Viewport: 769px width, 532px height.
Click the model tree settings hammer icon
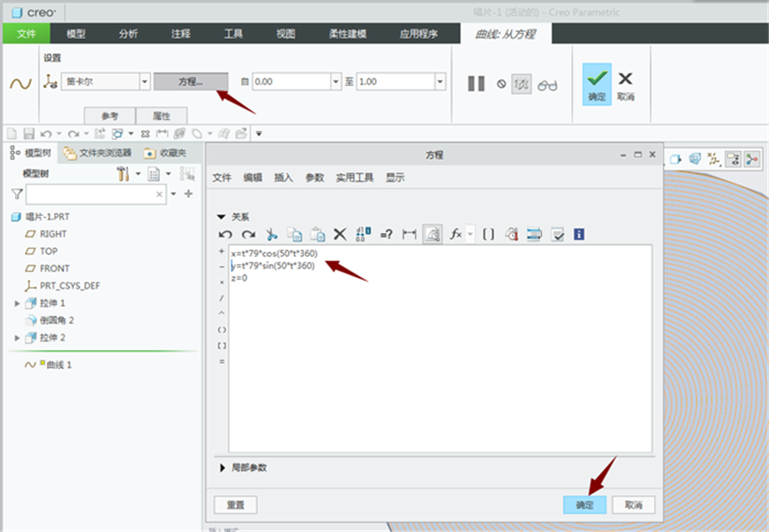pyautogui.click(x=122, y=173)
